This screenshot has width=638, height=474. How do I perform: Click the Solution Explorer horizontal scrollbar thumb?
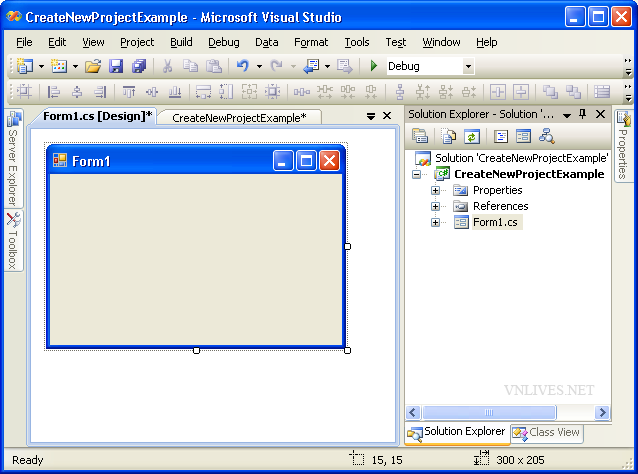pyautogui.click(x=489, y=413)
